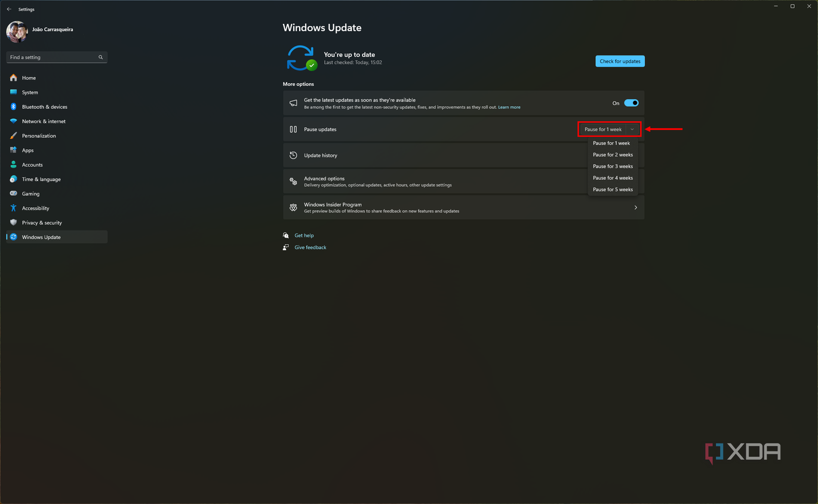Choose Pause for 1 week in list
818x504 pixels.
point(611,143)
